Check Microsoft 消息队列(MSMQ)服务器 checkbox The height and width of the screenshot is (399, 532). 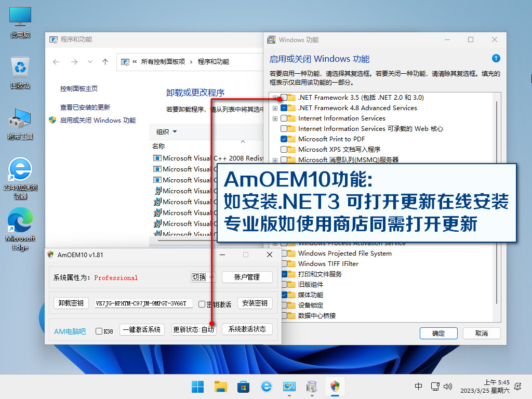click(x=284, y=160)
